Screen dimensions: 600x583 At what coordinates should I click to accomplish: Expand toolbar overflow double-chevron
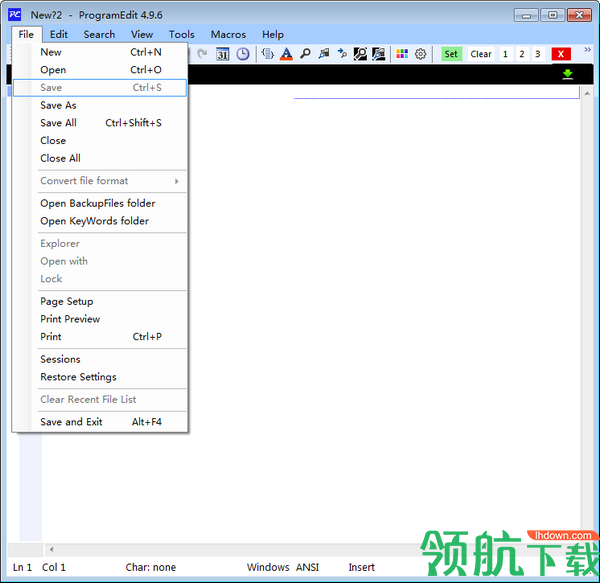pyautogui.click(x=587, y=49)
